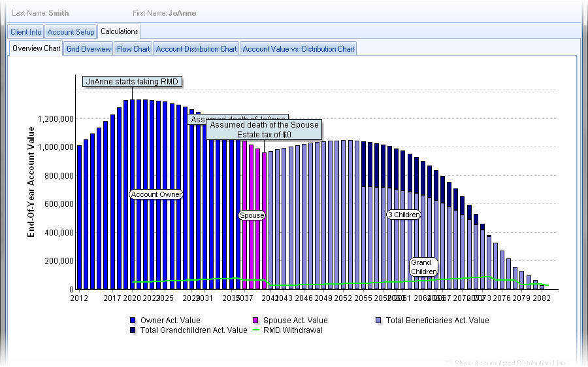Switch to the Account Setup tab
The height and width of the screenshot is (367, 588).
pyautogui.click(x=71, y=31)
